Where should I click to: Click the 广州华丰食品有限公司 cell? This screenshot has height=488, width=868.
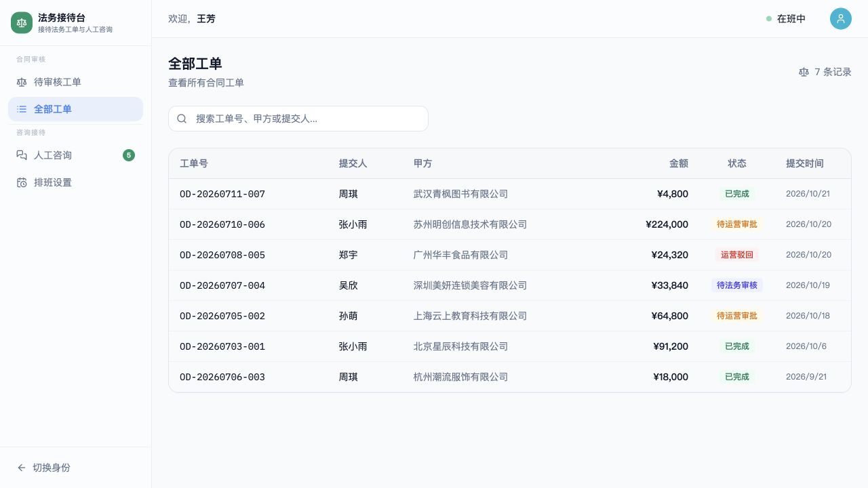coord(460,255)
